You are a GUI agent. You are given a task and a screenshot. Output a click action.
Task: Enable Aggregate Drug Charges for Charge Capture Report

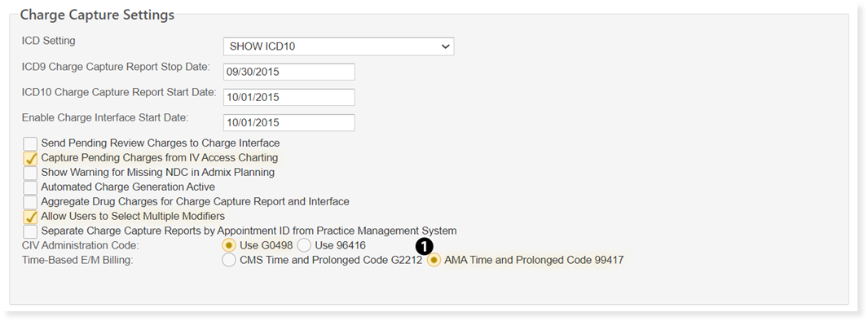(30, 202)
